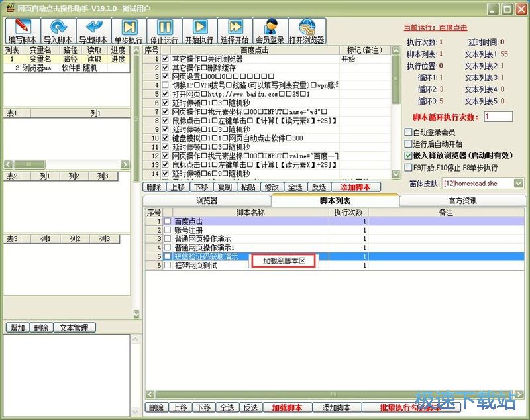Click the 文本管理 button
530x420 pixels.
pyautogui.click(x=74, y=327)
